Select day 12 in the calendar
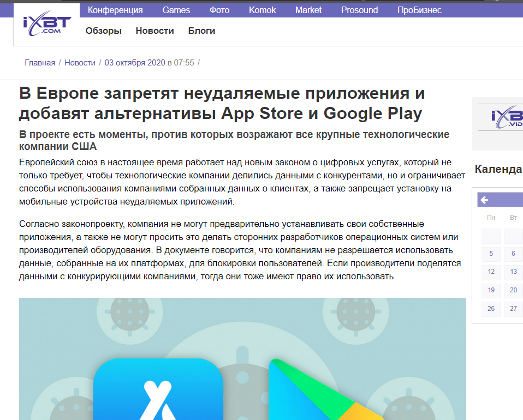This screenshot has width=523, height=420. point(491,272)
